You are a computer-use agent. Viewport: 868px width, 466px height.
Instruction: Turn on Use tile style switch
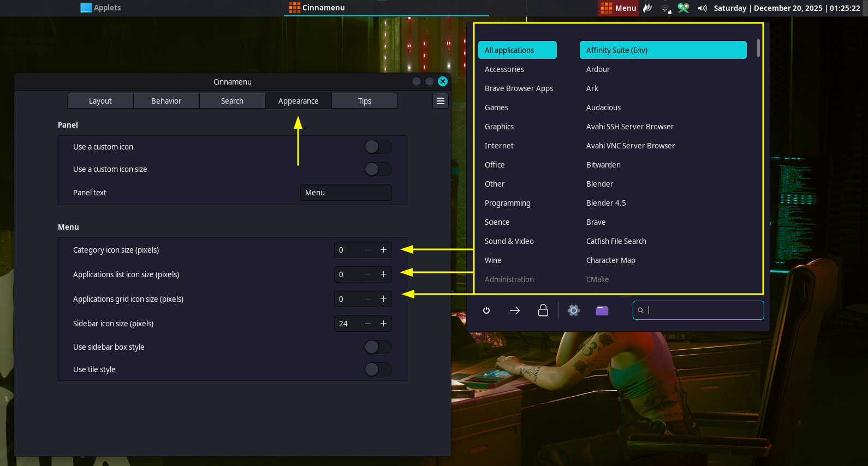point(378,369)
